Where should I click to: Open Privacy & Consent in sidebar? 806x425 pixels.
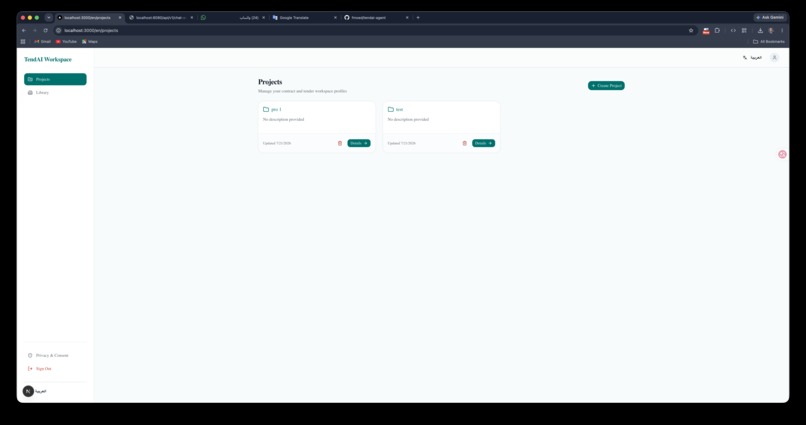48,355
